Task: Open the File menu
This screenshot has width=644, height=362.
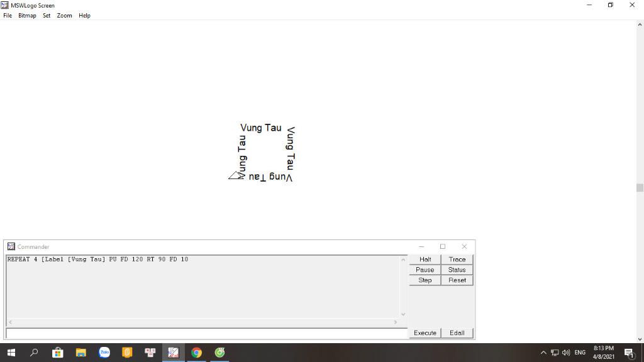Action: [x=8, y=16]
